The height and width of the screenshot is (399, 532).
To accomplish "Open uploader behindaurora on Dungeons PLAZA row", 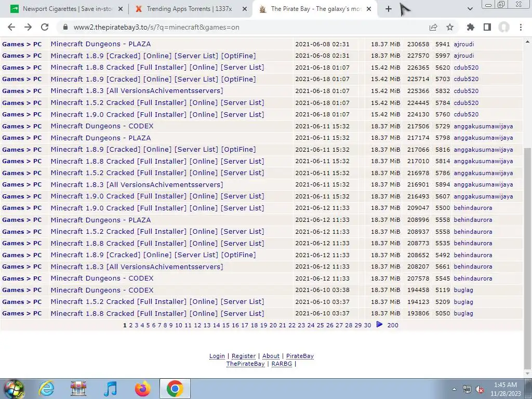I will [473, 220].
